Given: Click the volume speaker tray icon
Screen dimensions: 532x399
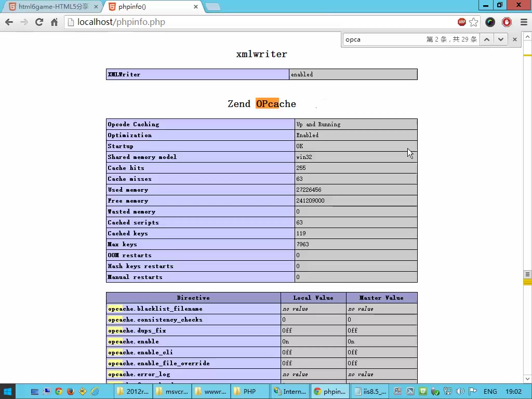Looking at the screenshot, I should click(x=460, y=392).
